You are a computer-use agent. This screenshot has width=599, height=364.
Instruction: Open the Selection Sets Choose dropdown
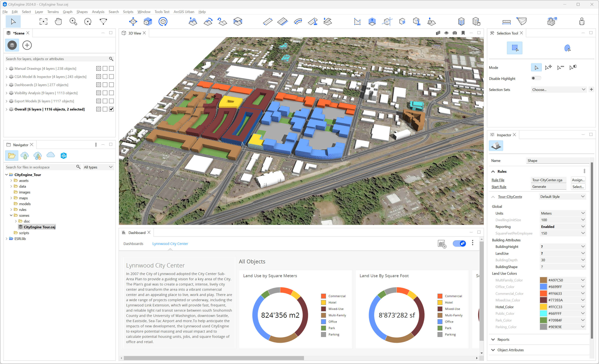click(558, 90)
